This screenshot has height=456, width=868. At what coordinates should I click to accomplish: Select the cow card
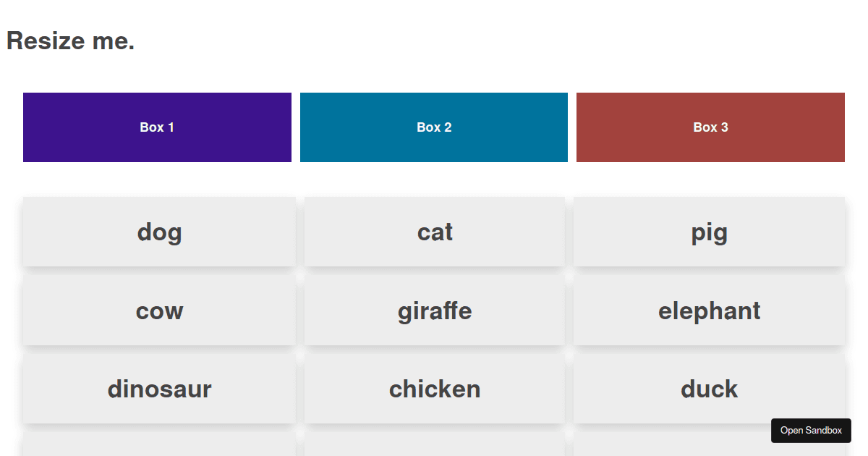[x=158, y=311]
